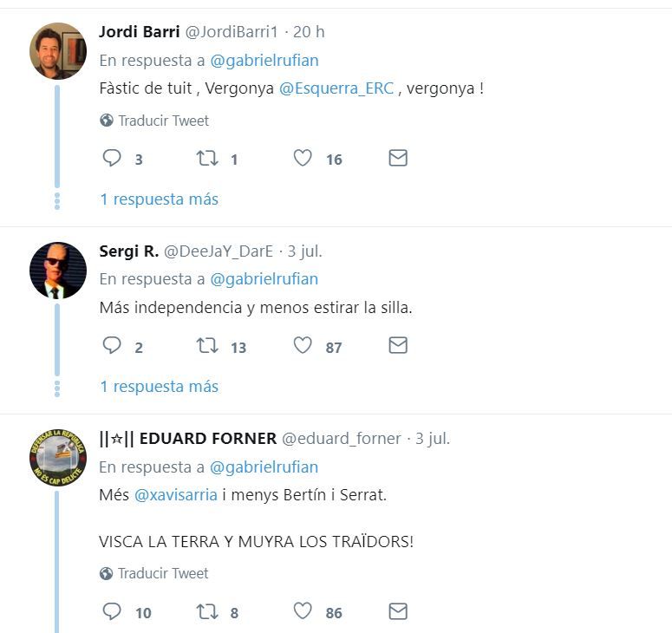Reply to Sergi R.'s tweet
672x633 pixels.
112,346
